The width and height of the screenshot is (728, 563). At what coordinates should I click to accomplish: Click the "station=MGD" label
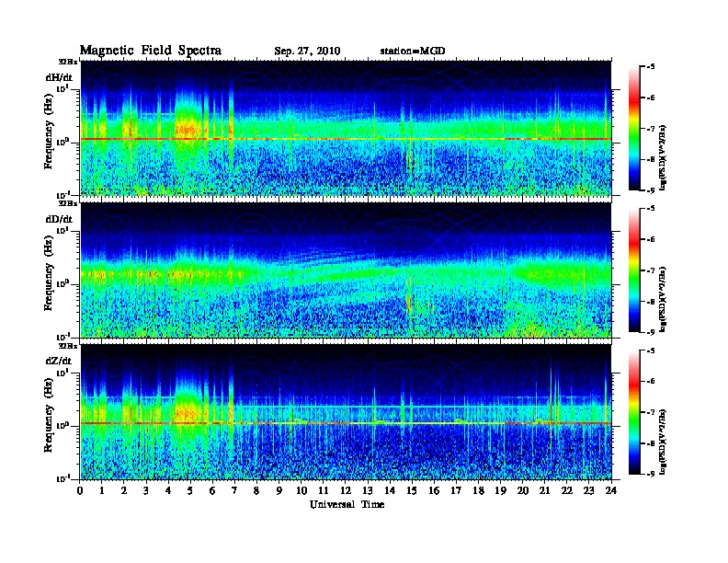[413, 51]
